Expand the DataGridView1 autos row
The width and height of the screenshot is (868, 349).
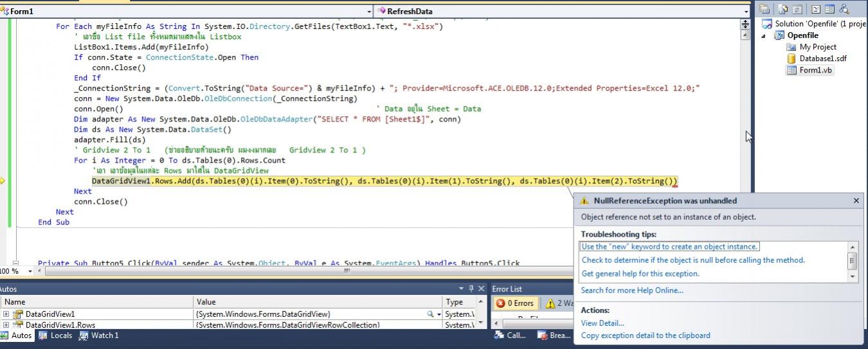pos(6,314)
